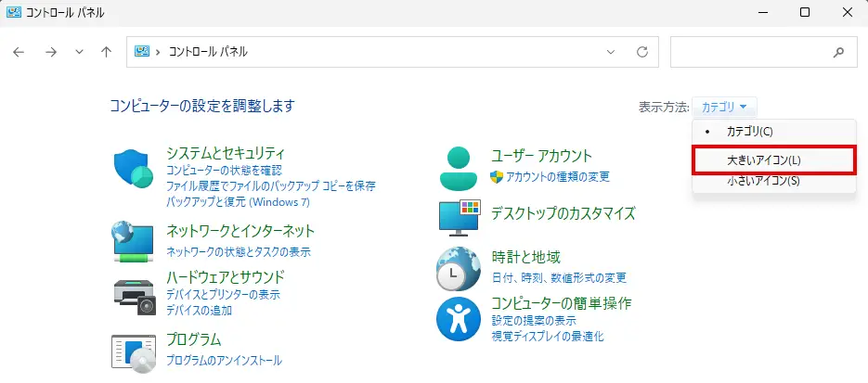Viewport: 868px width, 383px height.
Task: Open the プログラム heading link
Action: (x=194, y=338)
